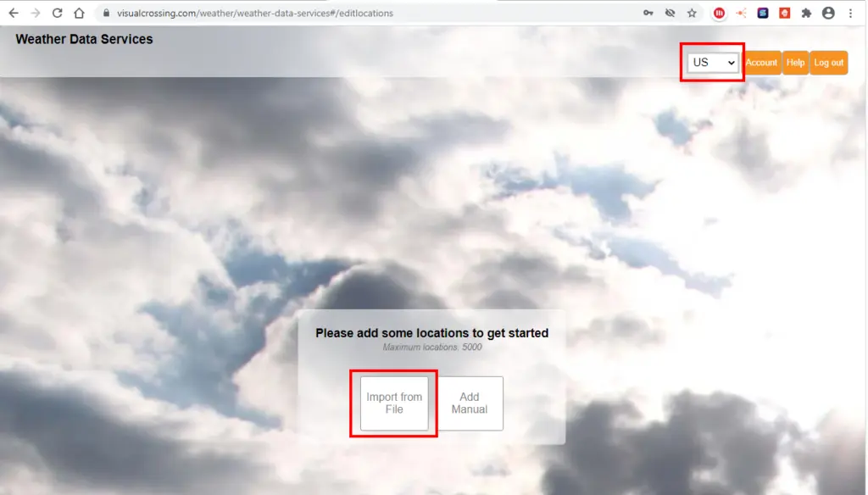Open the orange Help button

click(795, 63)
